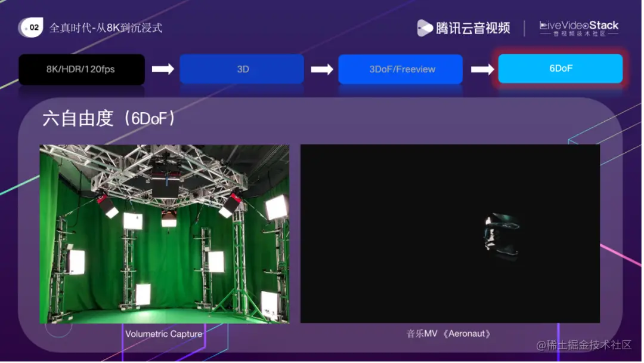Click the VR headset figure in the video

(501, 236)
